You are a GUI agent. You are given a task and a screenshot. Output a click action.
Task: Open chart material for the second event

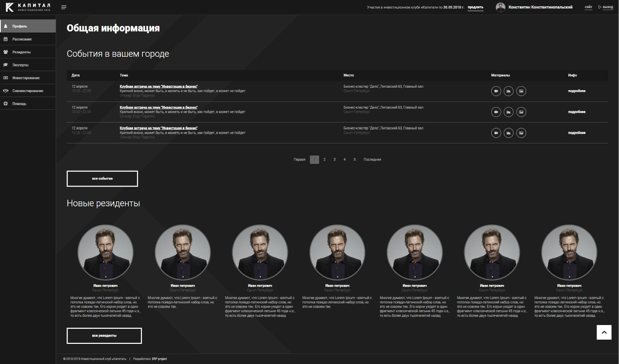[x=508, y=112]
